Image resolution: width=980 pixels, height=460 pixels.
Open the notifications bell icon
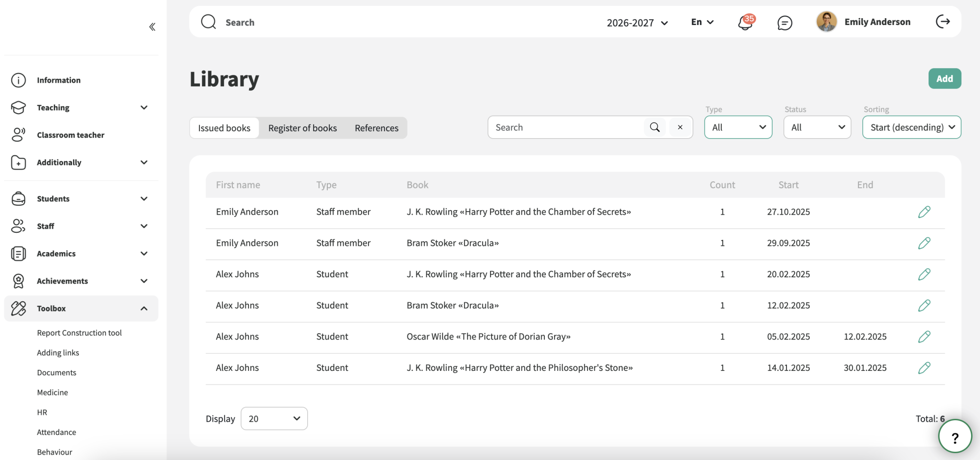pos(746,23)
